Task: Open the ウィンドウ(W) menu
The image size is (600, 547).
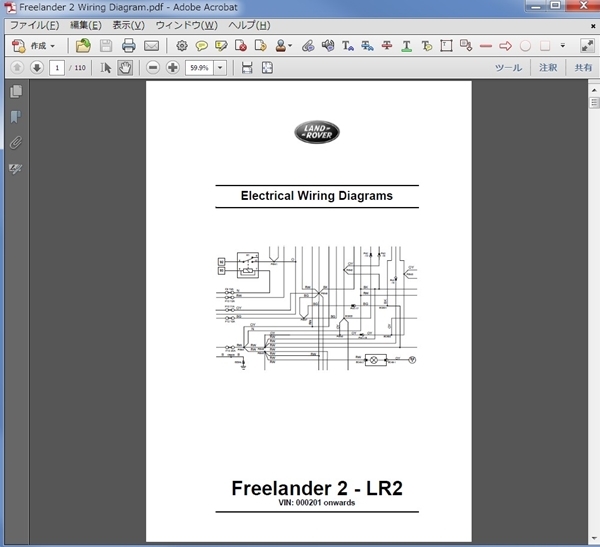Action: (186, 25)
